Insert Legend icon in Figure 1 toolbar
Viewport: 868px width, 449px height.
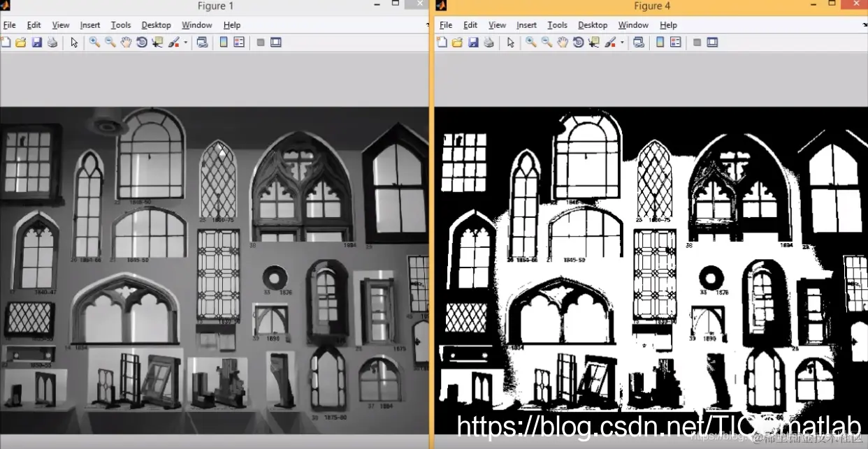pos(239,43)
